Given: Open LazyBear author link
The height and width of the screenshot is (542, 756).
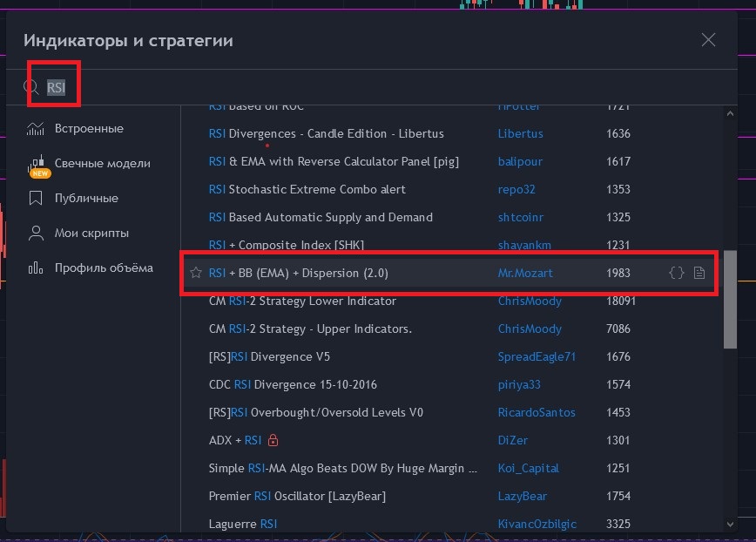Looking at the screenshot, I should click(x=523, y=497).
